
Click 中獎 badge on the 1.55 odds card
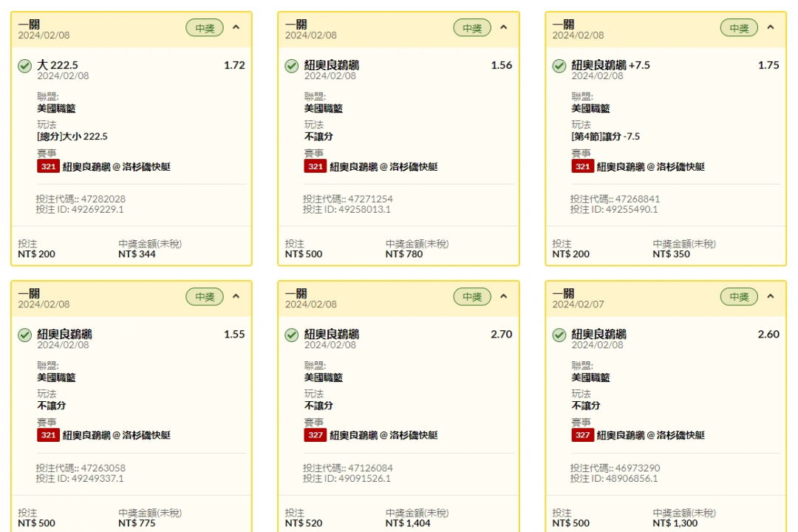pyautogui.click(x=205, y=297)
